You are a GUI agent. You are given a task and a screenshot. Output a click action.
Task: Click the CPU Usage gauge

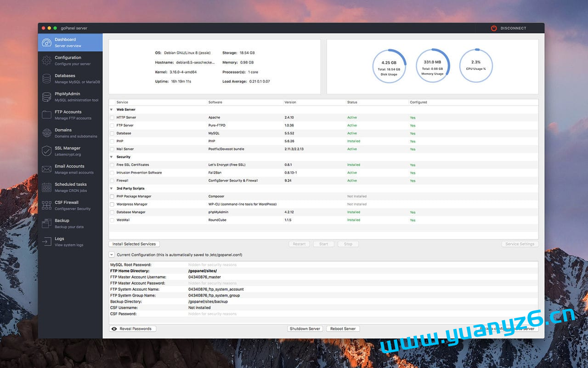tap(476, 66)
